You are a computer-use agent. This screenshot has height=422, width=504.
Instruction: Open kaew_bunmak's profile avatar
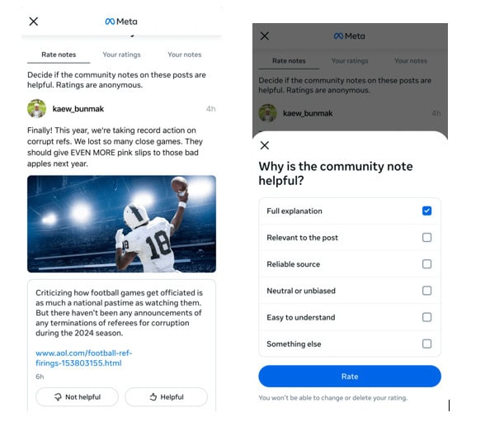(x=37, y=109)
